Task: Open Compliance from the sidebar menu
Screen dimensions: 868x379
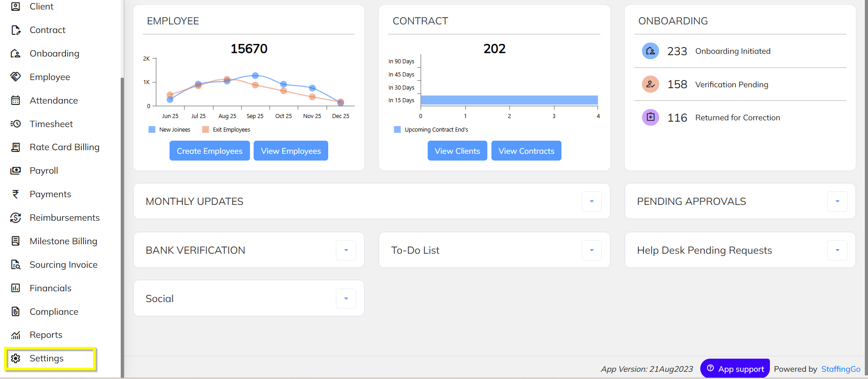Action: (54, 312)
